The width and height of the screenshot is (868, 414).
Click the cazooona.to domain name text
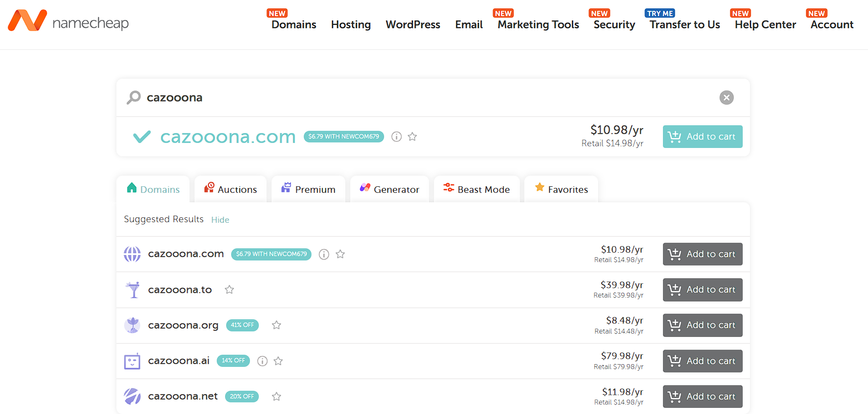180,290
